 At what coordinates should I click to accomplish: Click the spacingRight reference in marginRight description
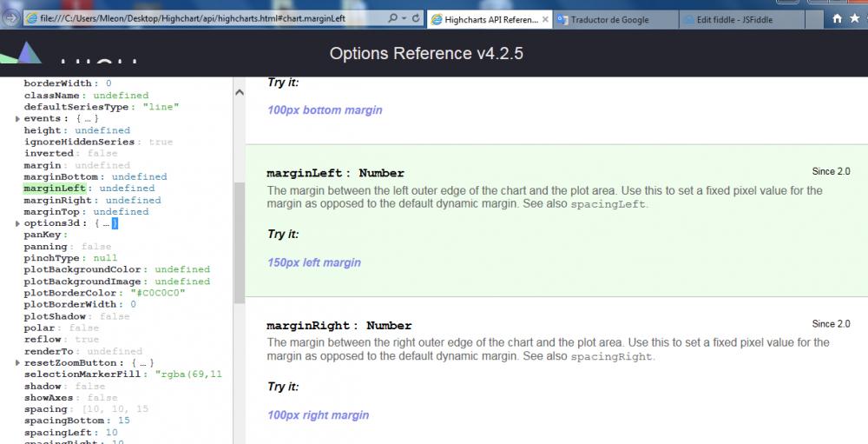coord(612,357)
